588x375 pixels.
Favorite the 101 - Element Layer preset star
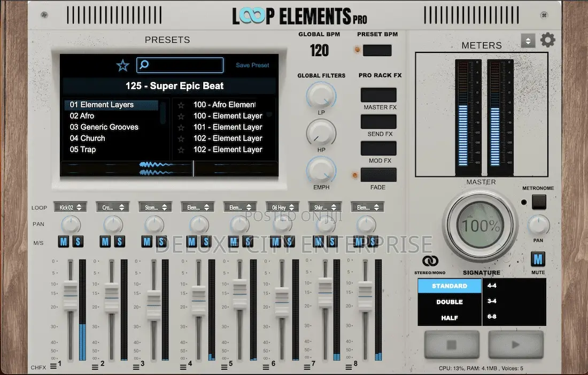[181, 128]
